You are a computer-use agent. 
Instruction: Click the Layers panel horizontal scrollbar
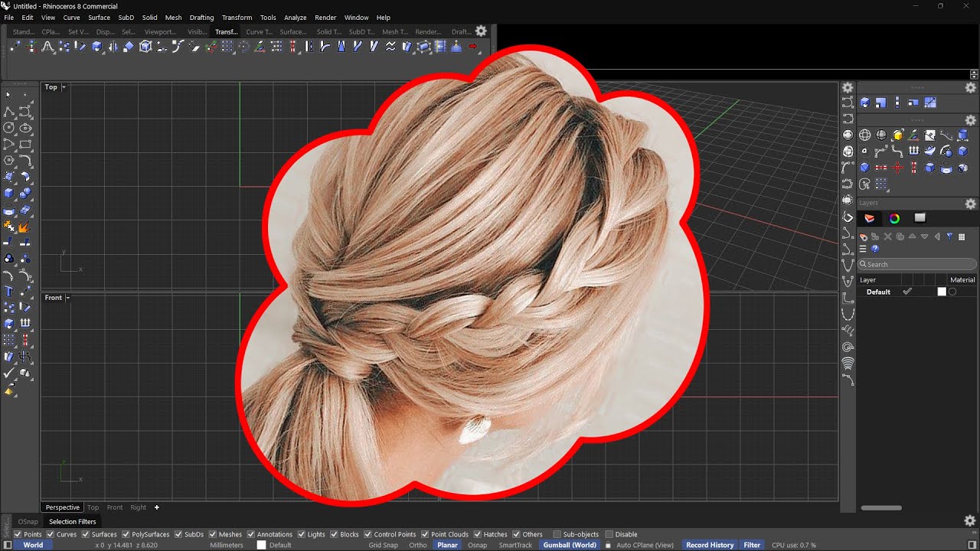881,507
